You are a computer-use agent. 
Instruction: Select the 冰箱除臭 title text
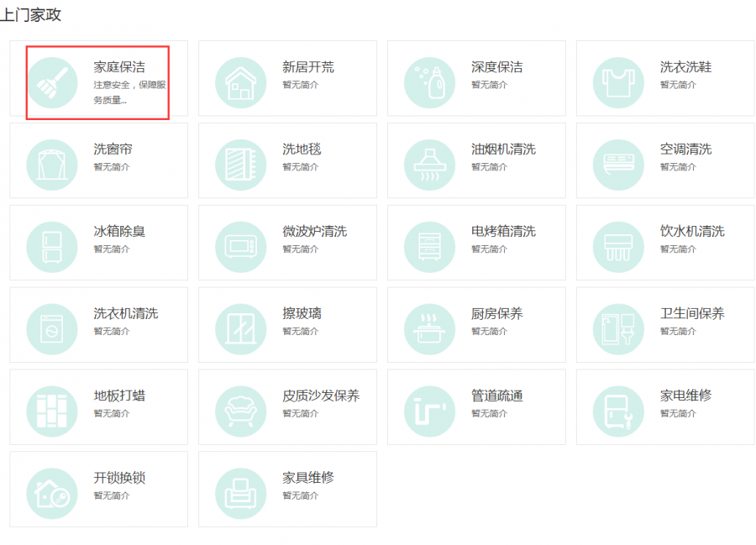(x=119, y=231)
